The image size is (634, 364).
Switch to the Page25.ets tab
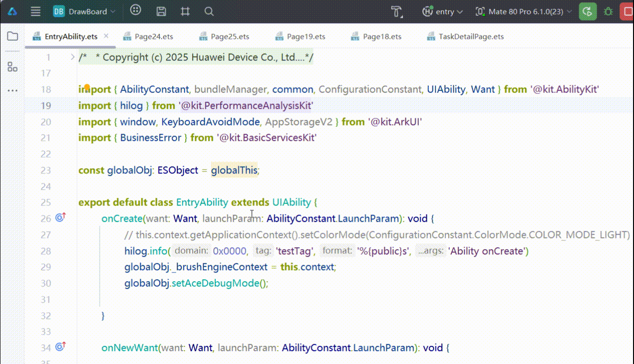point(224,36)
